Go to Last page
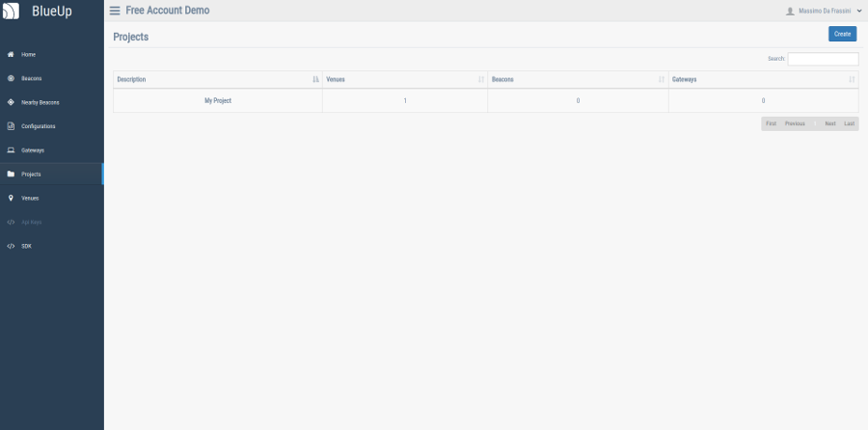The width and height of the screenshot is (868, 430). [849, 123]
